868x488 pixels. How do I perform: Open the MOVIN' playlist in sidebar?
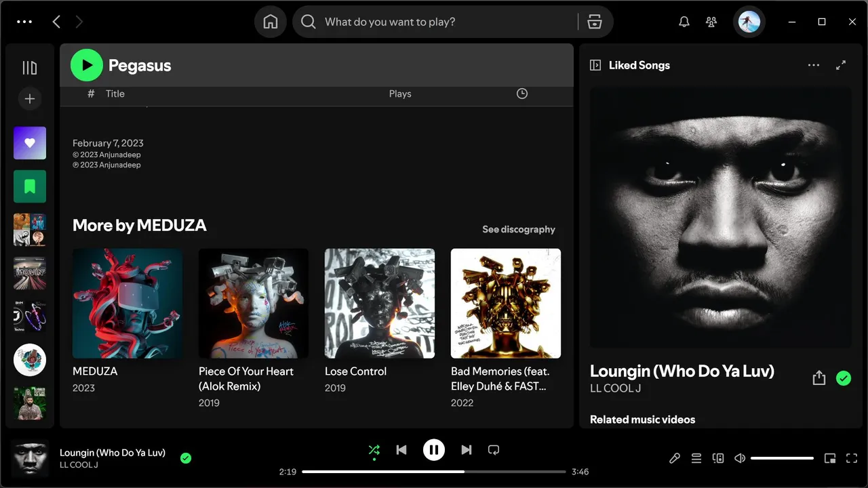(30, 273)
